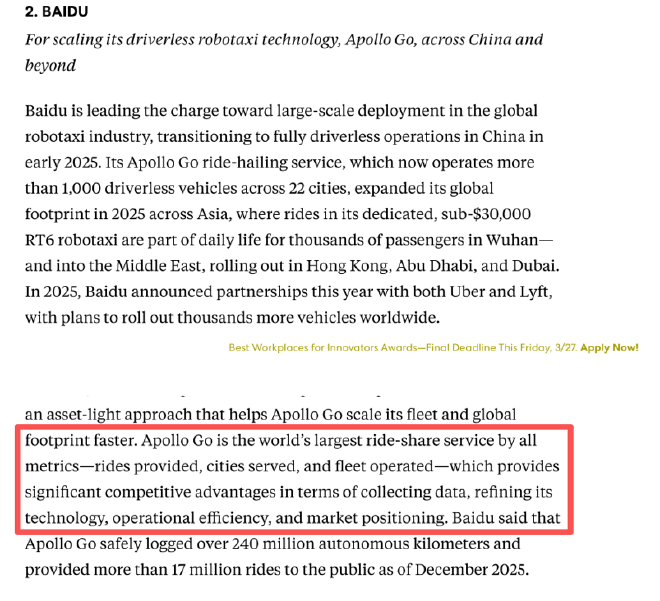Click the text 'world's largest ride-share service'
Screen dimensions: 660x601
(x=376, y=441)
